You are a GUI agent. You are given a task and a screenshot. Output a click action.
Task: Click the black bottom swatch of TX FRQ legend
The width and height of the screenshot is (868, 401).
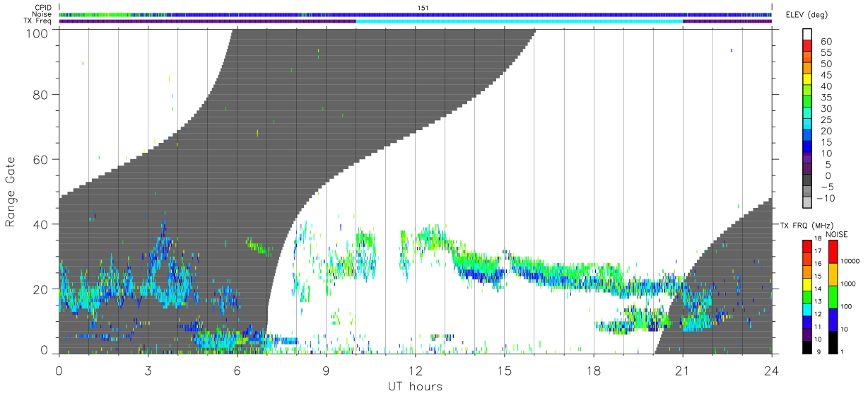pos(807,347)
